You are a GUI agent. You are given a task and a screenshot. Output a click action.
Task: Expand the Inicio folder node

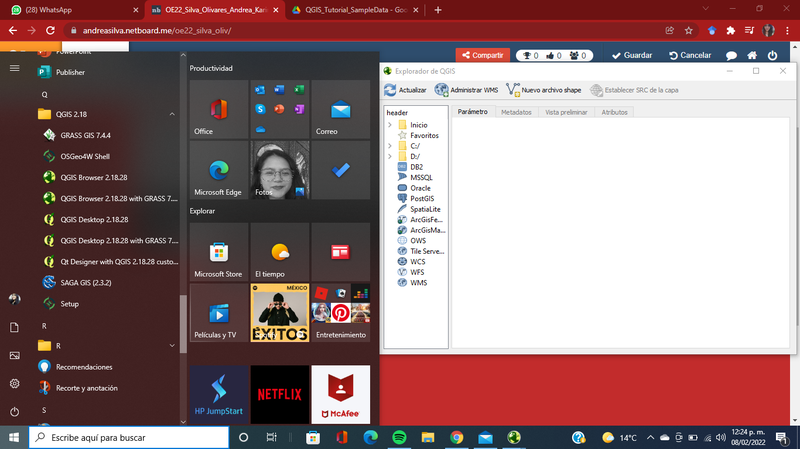coord(390,124)
